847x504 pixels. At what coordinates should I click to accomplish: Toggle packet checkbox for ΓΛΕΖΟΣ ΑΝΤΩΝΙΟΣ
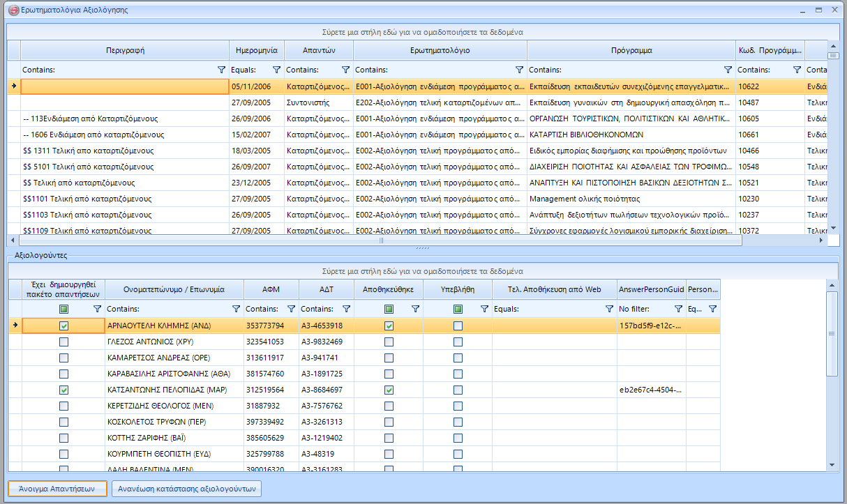click(x=63, y=342)
